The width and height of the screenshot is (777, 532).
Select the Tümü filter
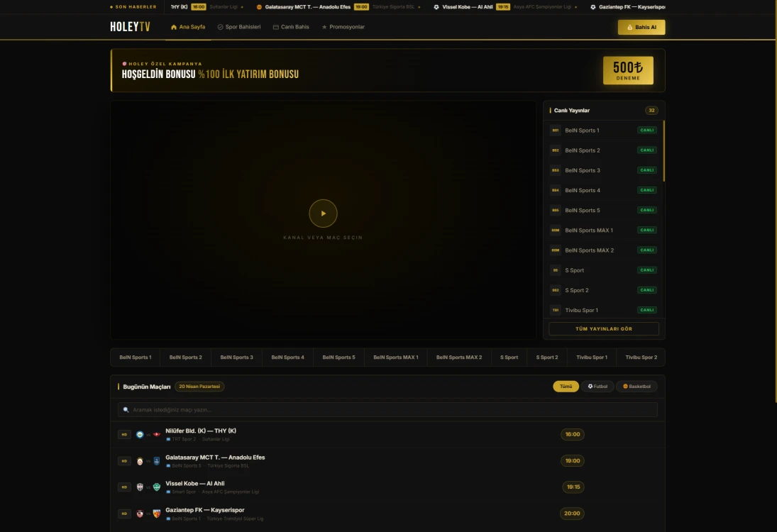566,387
